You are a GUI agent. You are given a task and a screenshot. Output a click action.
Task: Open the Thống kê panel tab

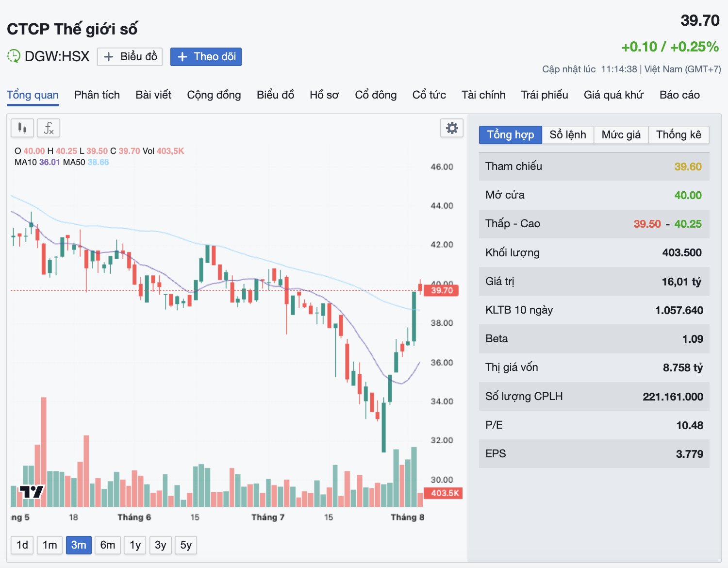pos(678,134)
